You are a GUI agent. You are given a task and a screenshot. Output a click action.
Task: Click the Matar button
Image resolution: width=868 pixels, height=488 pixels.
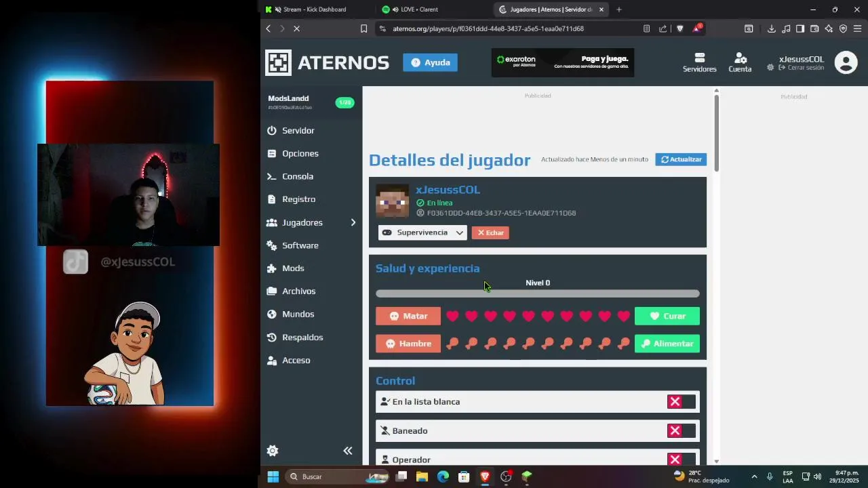point(408,317)
